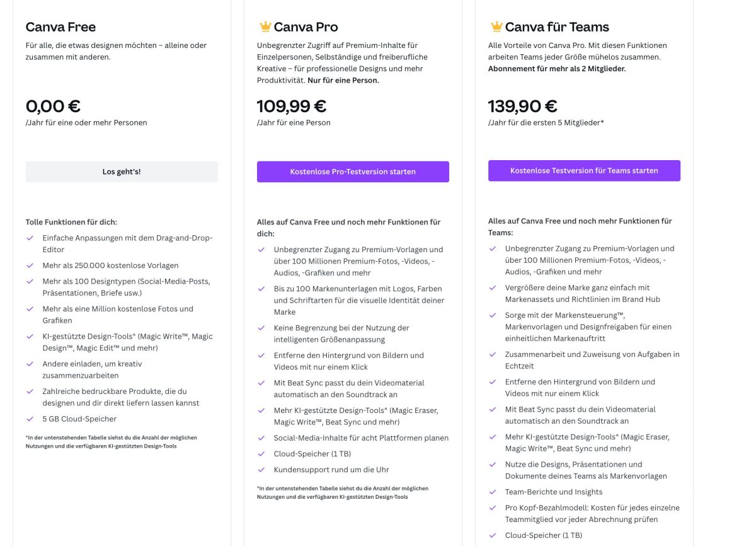Click the crown icon beside Canva für Teams
Viewport: 756px width, 546px height.
(496, 26)
